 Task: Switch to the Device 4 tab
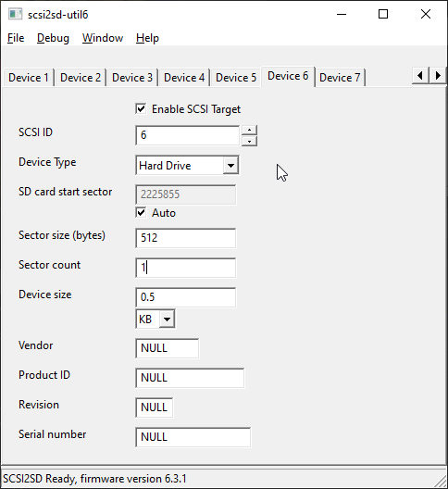tap(184, 78)
